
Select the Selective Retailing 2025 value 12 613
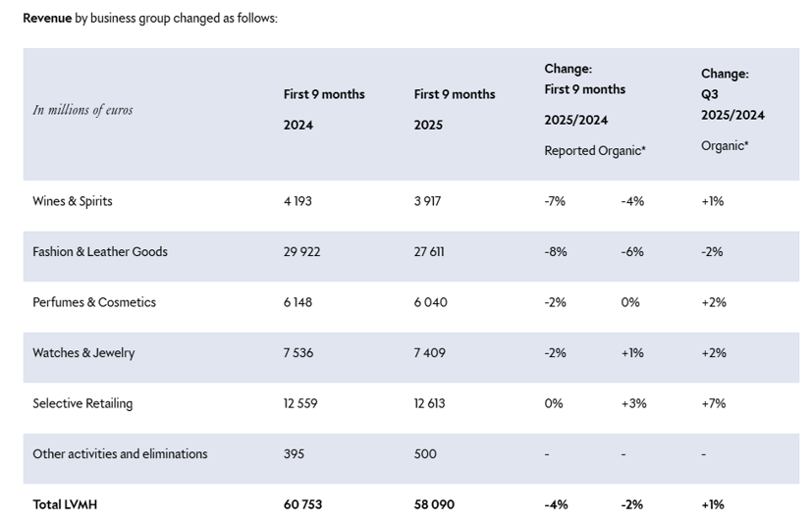point(431,403)
